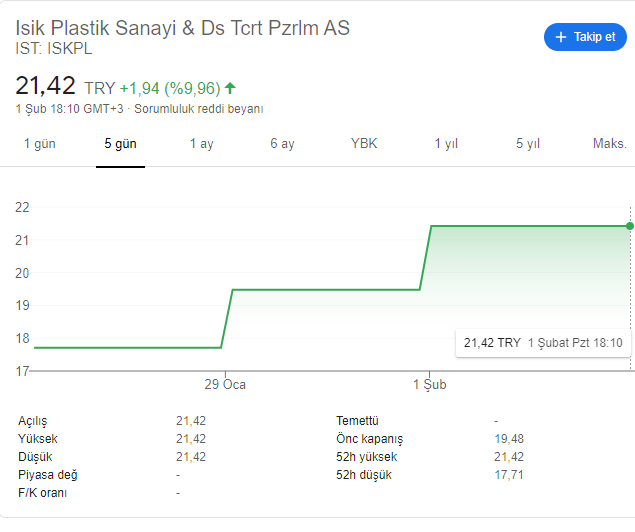This screenshot has height=532, width=635.
Task: Choose the 5 yıl time range
Action: pos(528,144)
